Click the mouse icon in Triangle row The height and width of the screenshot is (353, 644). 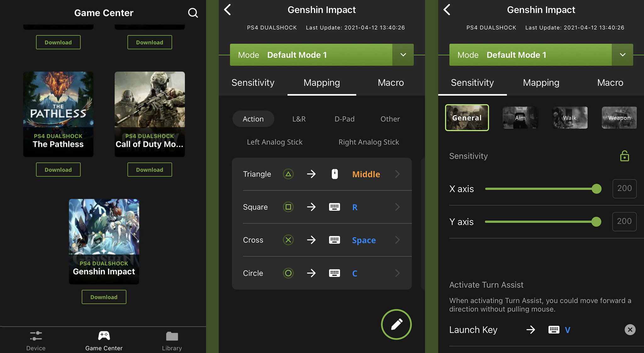335,174
